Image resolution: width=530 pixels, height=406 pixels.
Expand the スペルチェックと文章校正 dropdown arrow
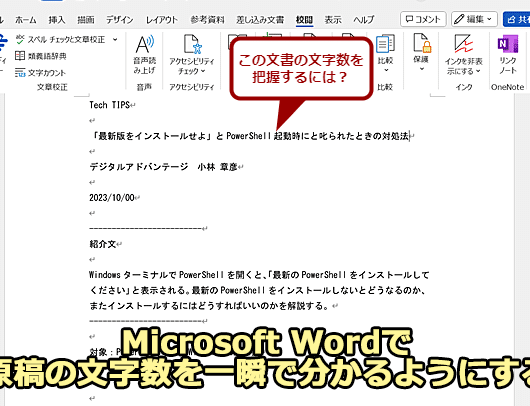pos(115,40)
